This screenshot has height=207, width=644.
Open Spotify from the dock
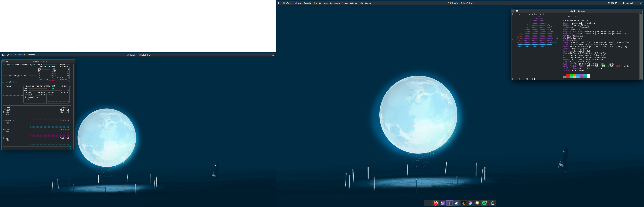[484, 203]
